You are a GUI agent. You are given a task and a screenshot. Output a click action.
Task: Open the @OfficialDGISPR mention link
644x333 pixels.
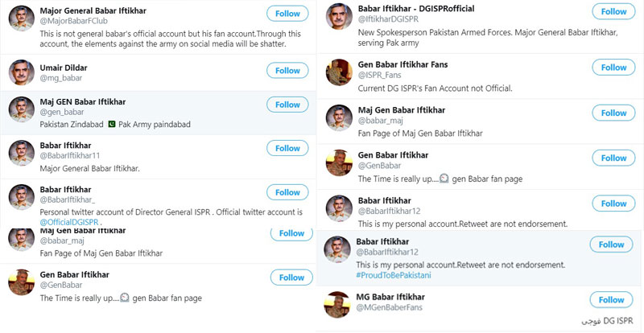[69, 222]
